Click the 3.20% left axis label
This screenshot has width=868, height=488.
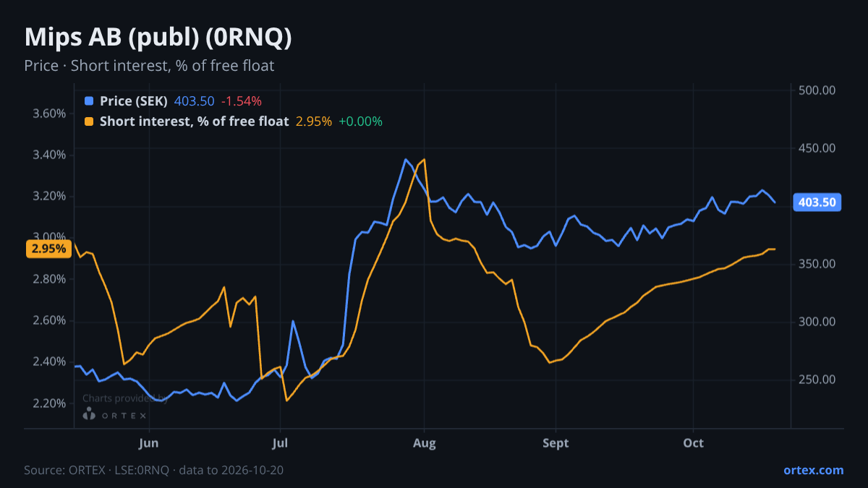pyautogui.click(x=49, y=196)
